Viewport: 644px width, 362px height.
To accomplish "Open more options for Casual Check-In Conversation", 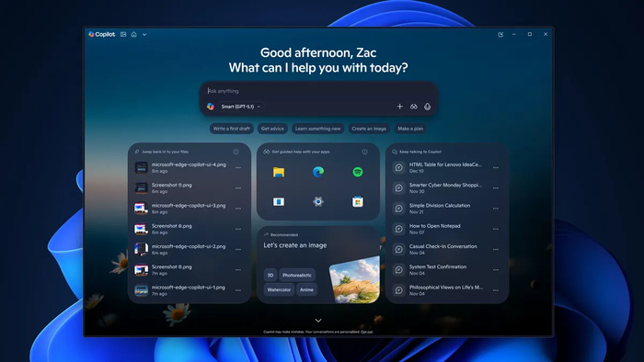I will click(x=496, y=250).
